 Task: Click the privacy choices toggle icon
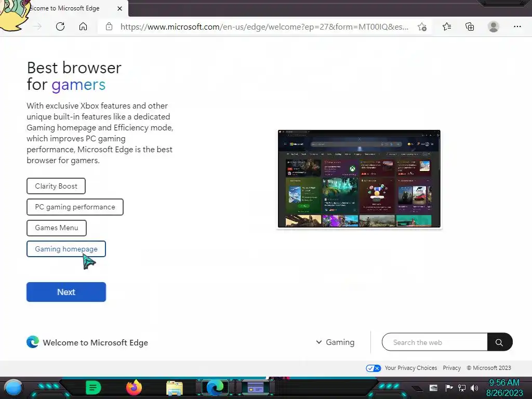click(x=373, y=368)
